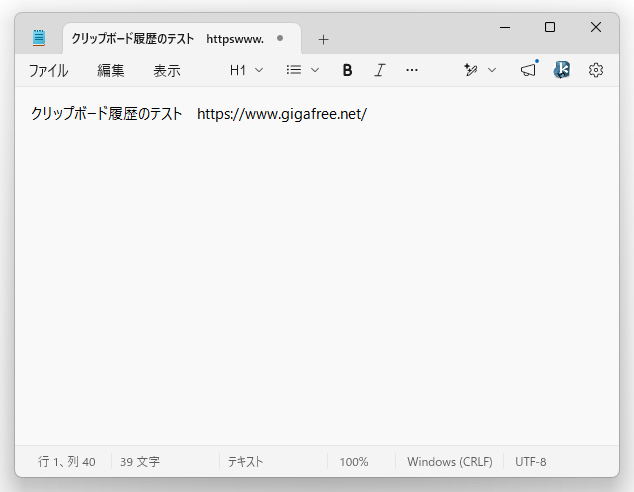This screenshot has height=492, width=634.
Task: Expand the list style dropdown arrow
Action: 315,70
